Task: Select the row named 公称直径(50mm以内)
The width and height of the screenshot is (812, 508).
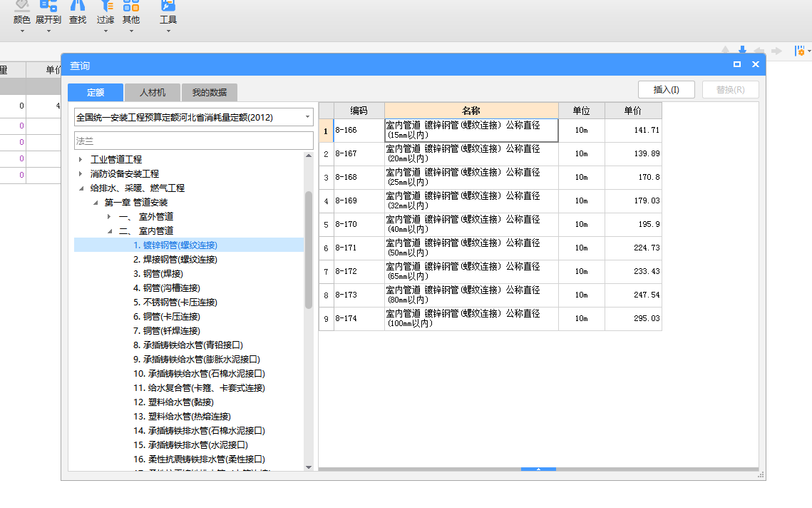Action: 471,248
